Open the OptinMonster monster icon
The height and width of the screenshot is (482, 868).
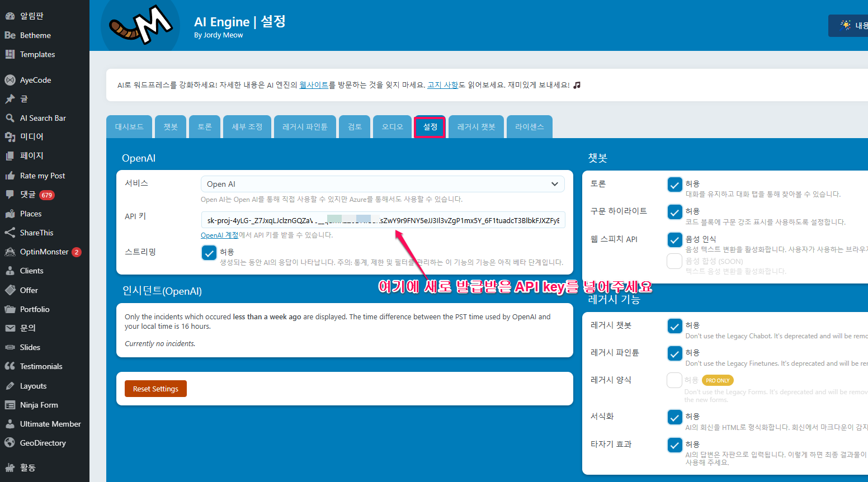tap(10, 252)
